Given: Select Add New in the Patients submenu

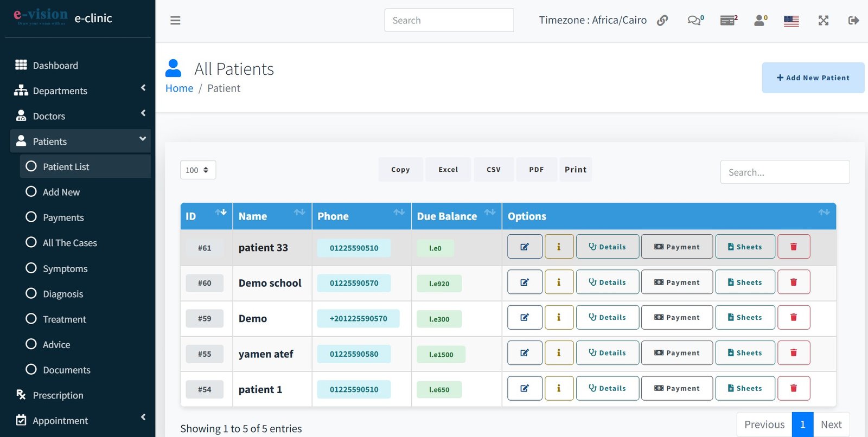Looking at the screenshot, I should [61, 192].
